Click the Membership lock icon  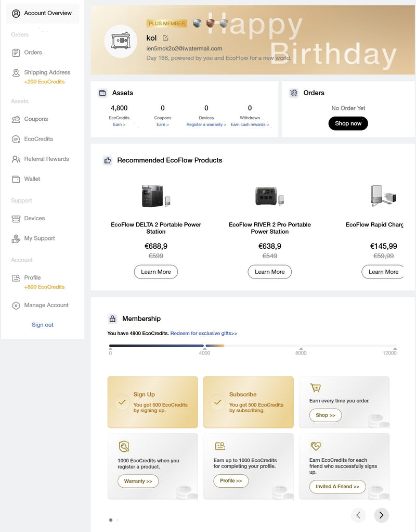[x=112, y=319]
